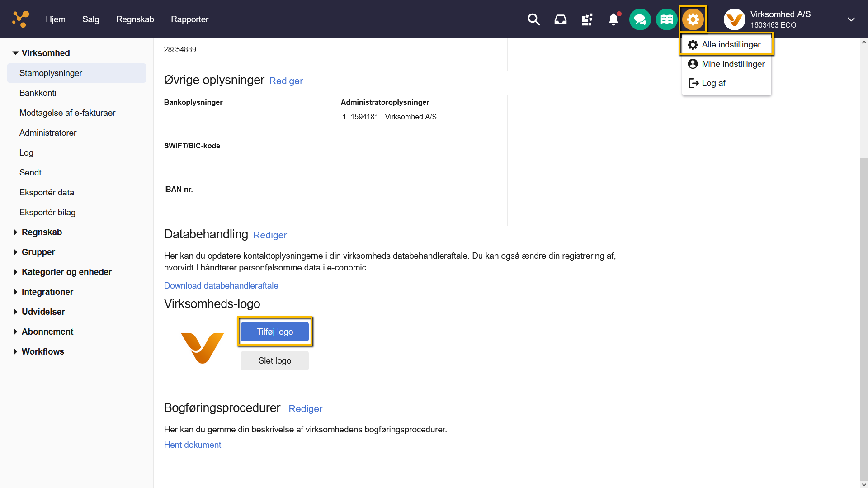The image size is (868, 488).
Task: Open the help book icon
Action: click(x=666, y=19)
